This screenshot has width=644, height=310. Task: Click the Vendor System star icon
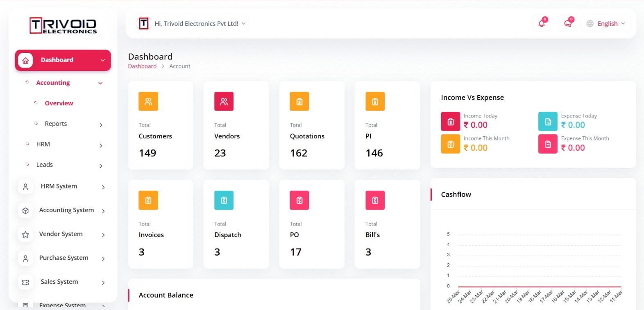click(25, 235)
